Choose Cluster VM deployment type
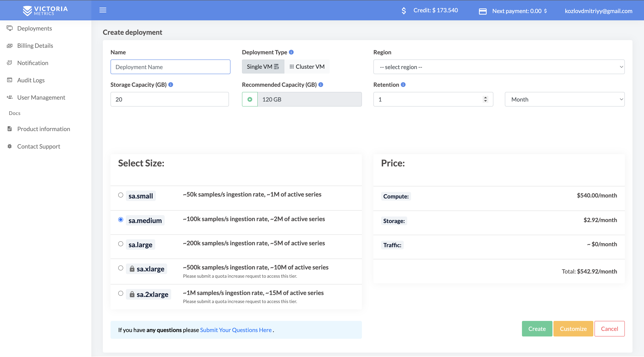644x357 pixels. click(307, 66)
